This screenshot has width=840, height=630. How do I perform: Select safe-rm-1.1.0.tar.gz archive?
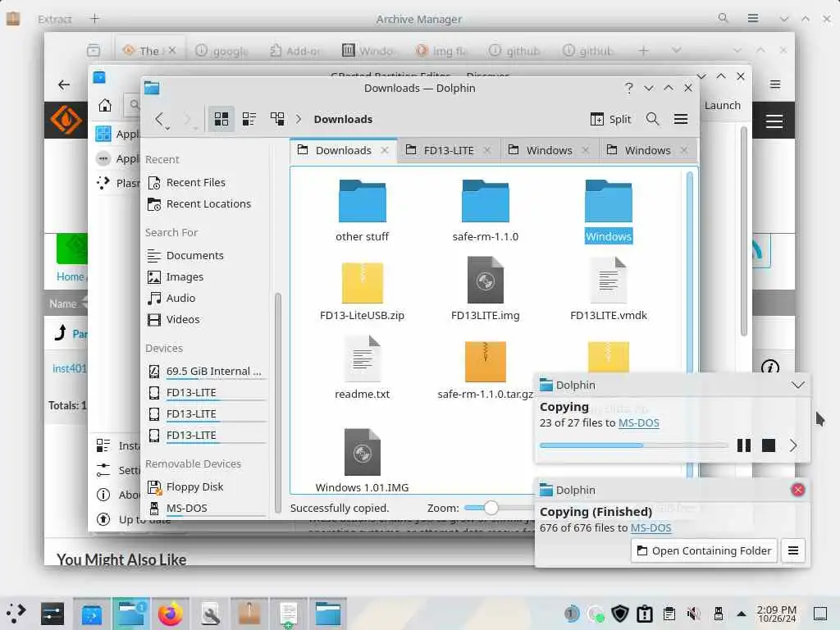coord(486,371)
